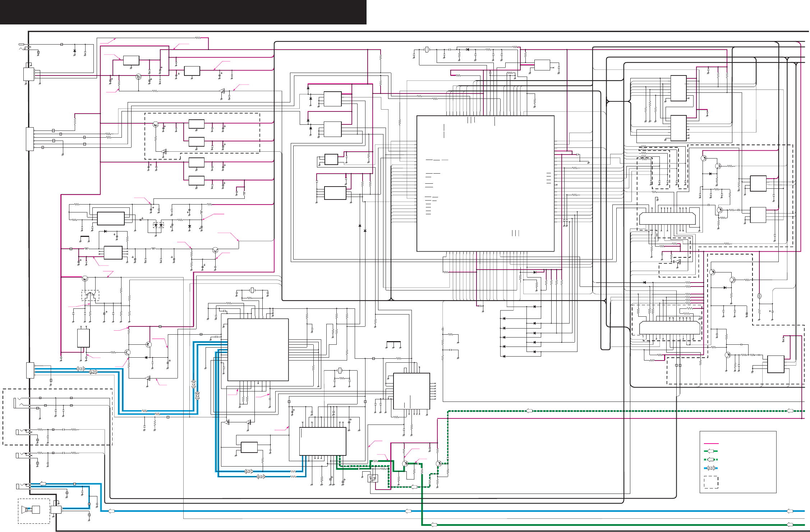Click the transistor inside the top dashed region
The image size is (810, 532).
coord(155,124)
